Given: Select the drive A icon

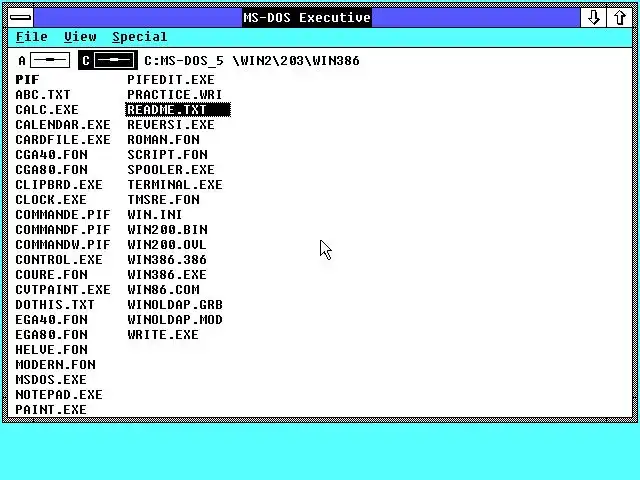Looking at the screenshot, I should (44, 60).
